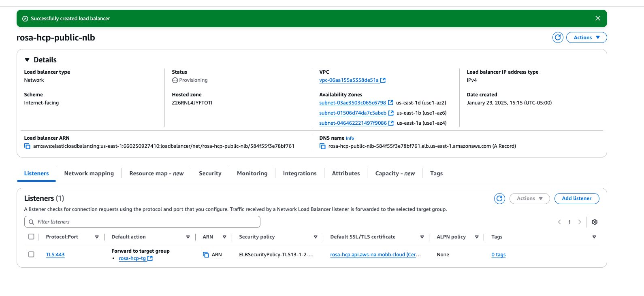The width and height of the screenshot is (644, 296).
Task: Click the DNS name A Record text
Action: point(422,146)
